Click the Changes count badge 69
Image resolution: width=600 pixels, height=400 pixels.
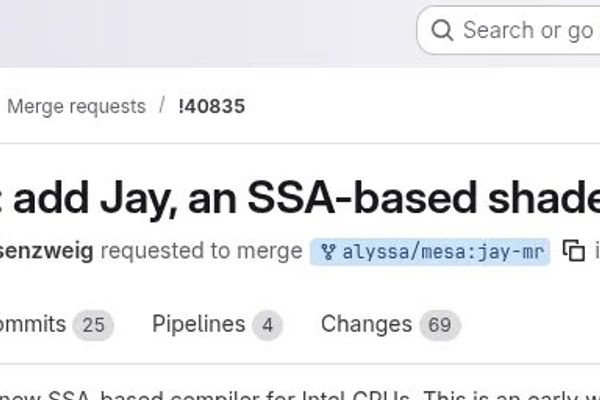tap(439, 325)
